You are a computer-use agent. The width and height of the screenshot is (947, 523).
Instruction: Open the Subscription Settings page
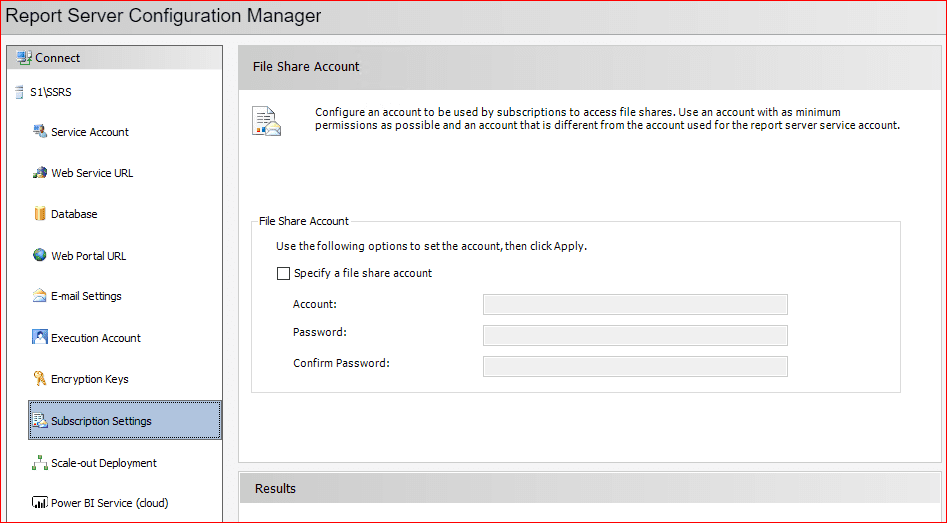[101, 421]
